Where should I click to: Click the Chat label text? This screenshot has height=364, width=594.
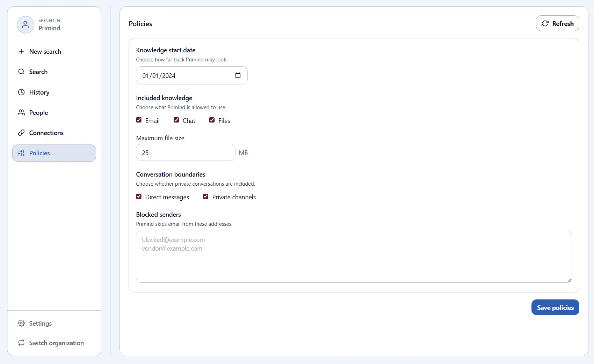tap(189, 121)
